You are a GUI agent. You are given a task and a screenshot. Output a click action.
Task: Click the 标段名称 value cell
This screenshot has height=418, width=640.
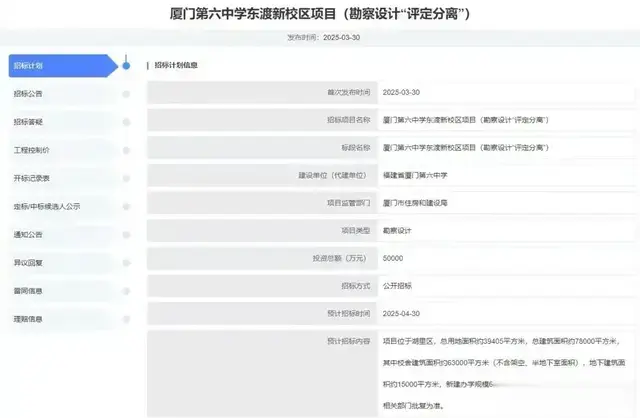(506, 148)
